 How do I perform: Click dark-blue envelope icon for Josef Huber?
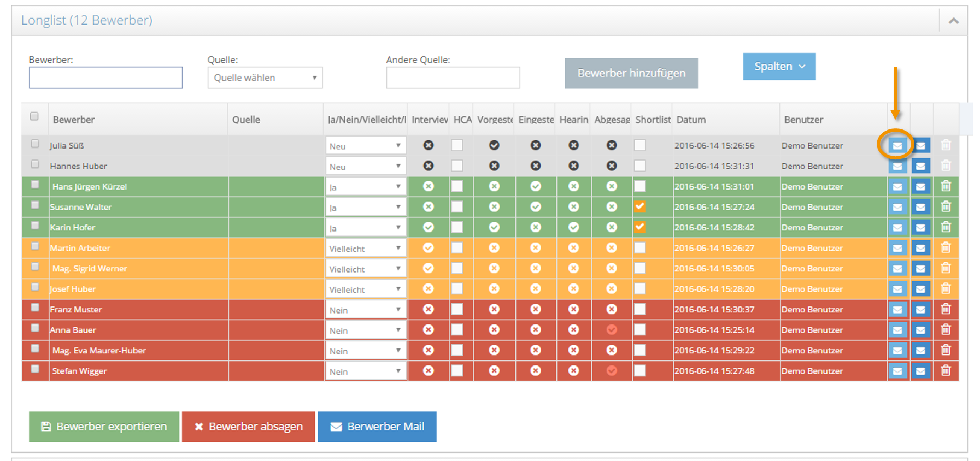point(921,289)
